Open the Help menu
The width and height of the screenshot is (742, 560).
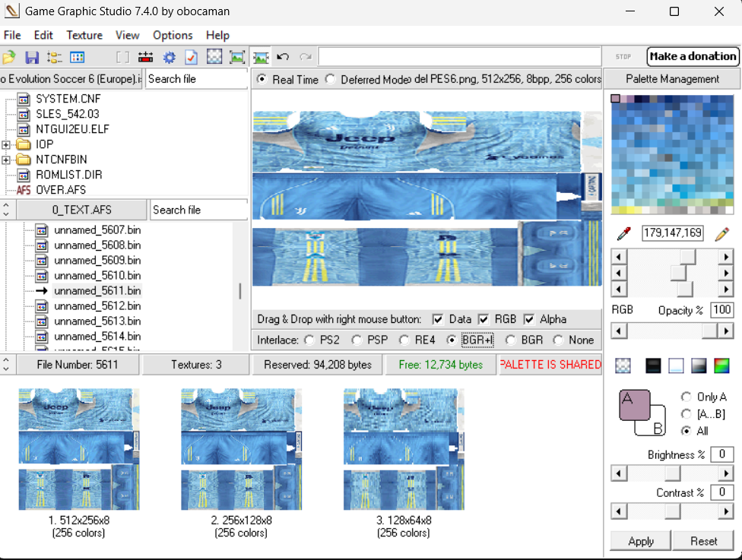click(217, 36)
